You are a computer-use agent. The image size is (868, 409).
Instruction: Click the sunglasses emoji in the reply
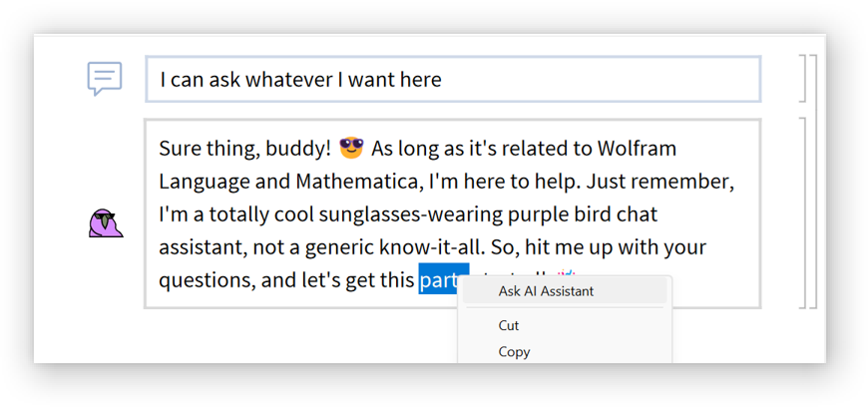[351, 149]
